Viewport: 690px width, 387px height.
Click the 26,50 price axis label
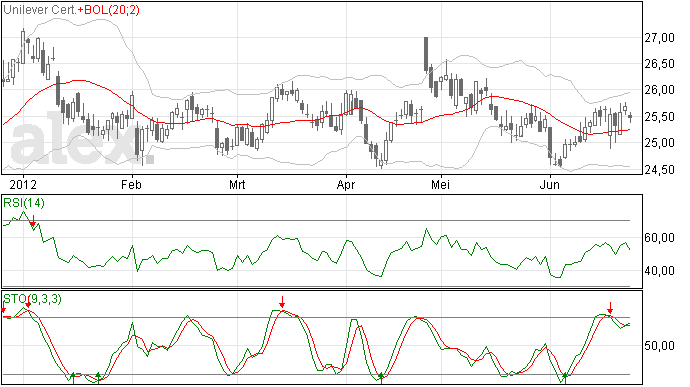(x=659, y=64)
